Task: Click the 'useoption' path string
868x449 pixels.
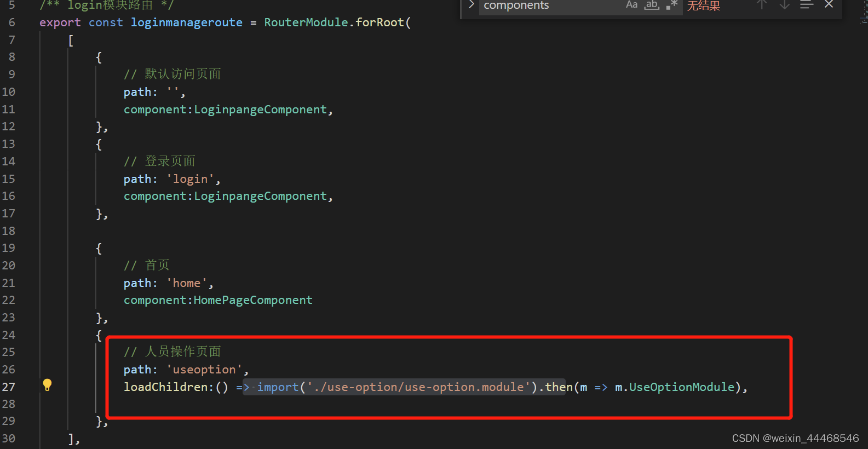Action: [204, 370]
